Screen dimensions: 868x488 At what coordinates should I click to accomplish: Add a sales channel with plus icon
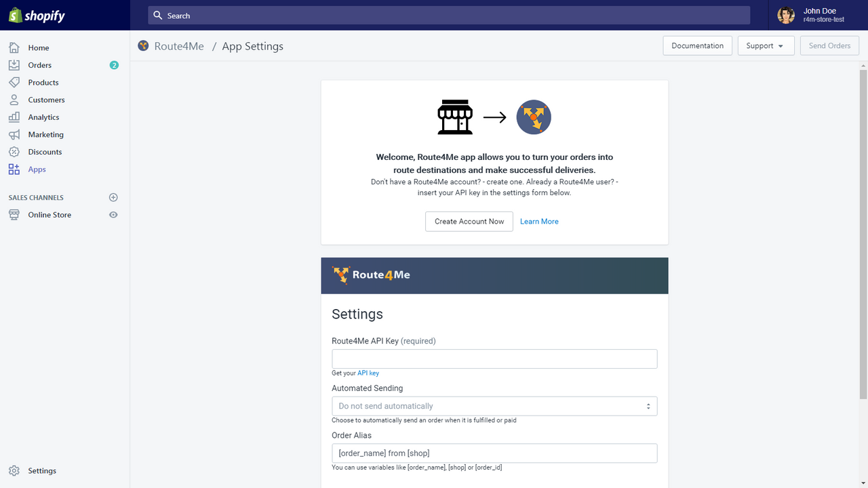click(x=113, y=197)
